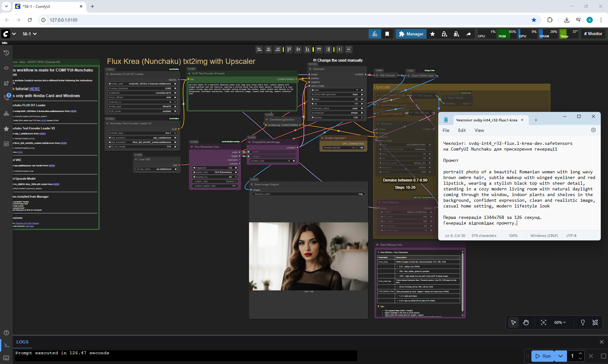The width and height of the screenshot is (608, 364).
Task: Click the favorites star toolbar icon
Action: point(433,34)
